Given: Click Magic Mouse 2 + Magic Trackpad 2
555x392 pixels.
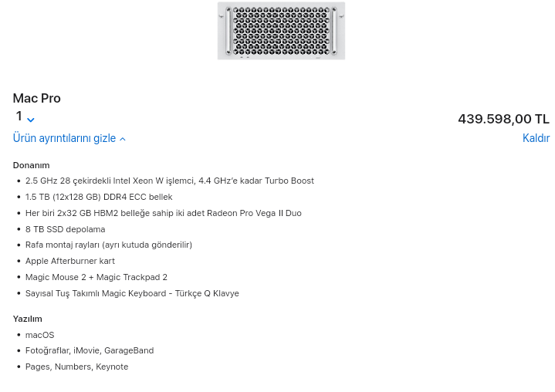Looking at the screenshot, I should 96,277.
